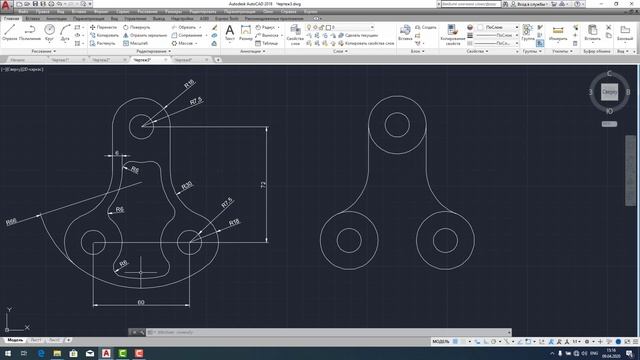Toggle clean screen icon in status bar
Viewport: 640px width, 360px height.
tap(627, 342)
